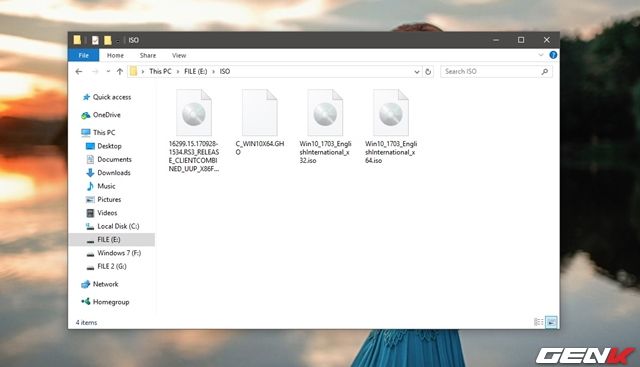Click This PC in address breadcrumb

tap(160, 71)
